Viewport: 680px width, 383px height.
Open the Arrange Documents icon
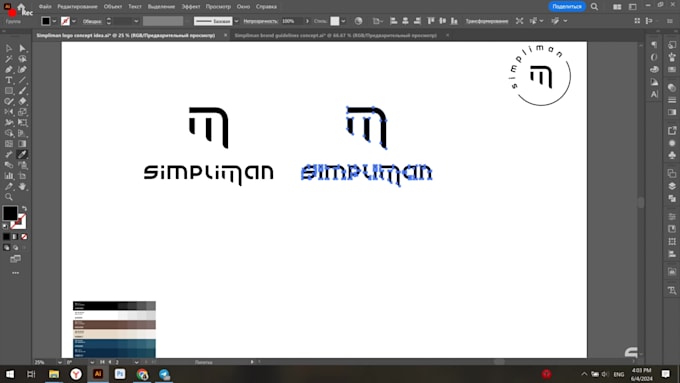tap(617, 7)
